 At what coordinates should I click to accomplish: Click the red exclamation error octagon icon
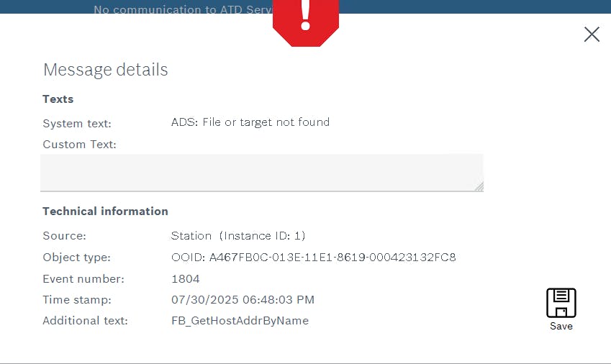[306, 22]
